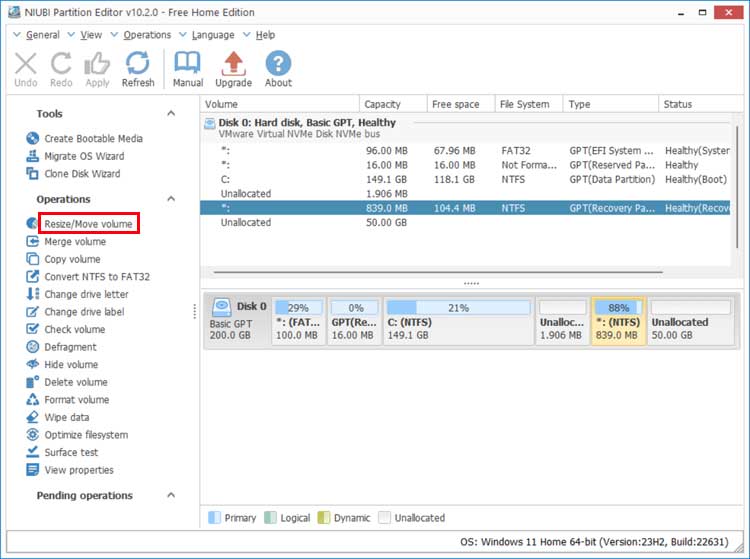Click the Create Bootable Media icon
The width and height of the screenshot is (750, 559).
(33, 139)
